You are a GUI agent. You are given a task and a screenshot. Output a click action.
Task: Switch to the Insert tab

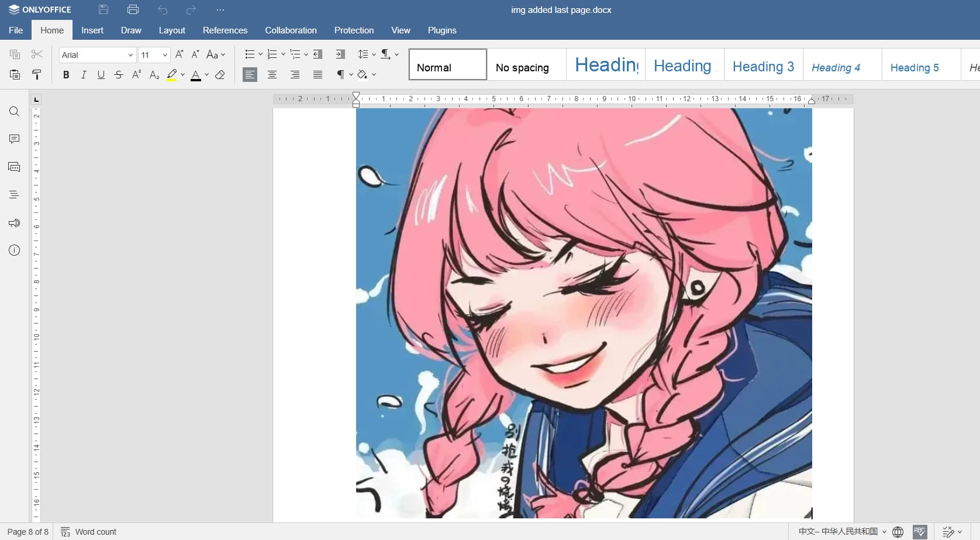pyautogui.click(x=92, y=30)
